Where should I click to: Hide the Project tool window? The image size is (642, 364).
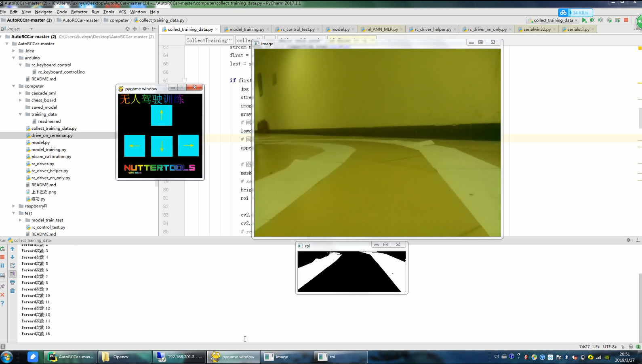pos(154,29)
